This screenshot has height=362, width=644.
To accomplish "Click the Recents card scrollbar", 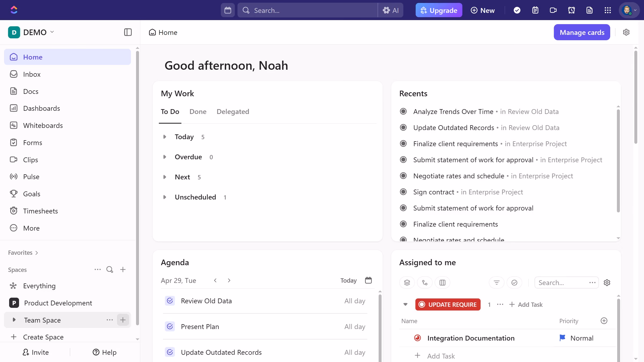I will (x=618, y=161).
